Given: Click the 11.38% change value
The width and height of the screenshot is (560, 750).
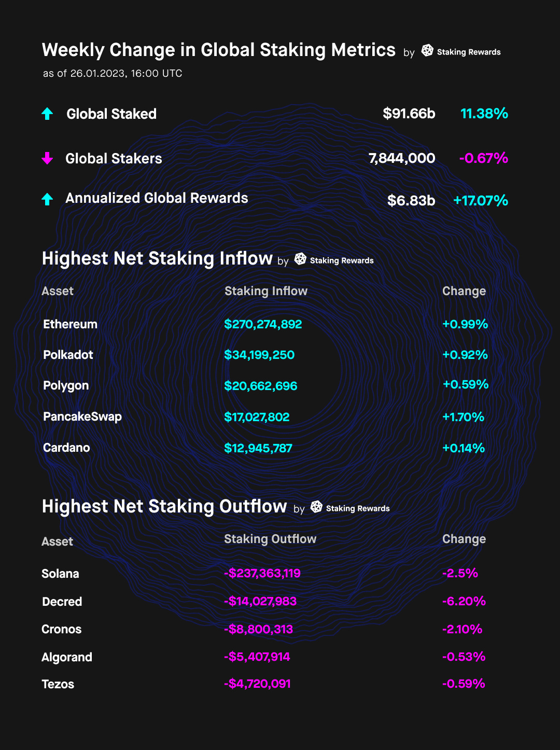Looking at the screenshot, I should [484, 114].
